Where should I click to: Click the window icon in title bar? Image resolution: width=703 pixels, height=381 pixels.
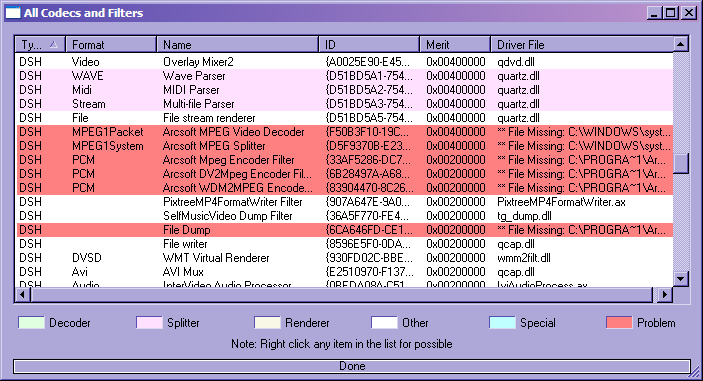click(13, 13)
